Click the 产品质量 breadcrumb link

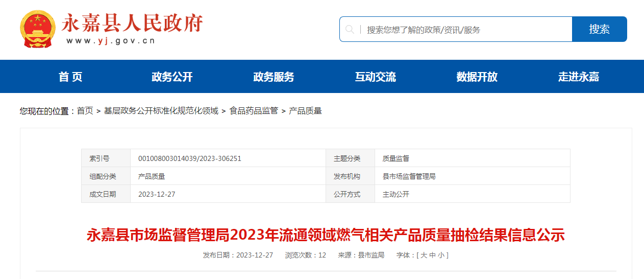pos(305,110)
